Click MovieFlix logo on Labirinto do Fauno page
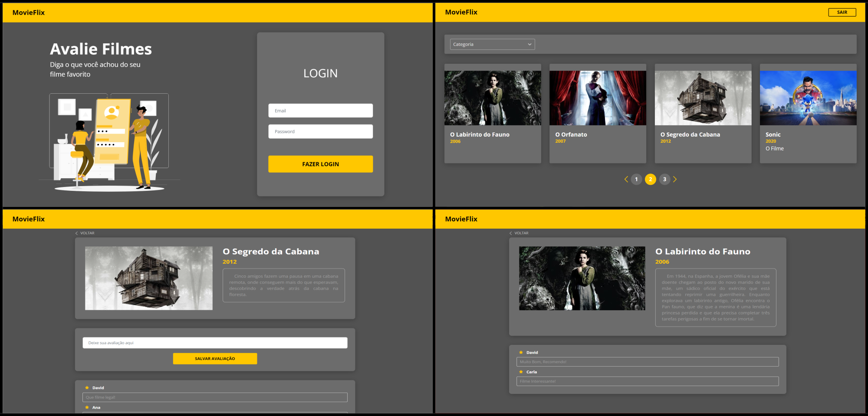This screenshot has width=868, height=416. point(461,219)
